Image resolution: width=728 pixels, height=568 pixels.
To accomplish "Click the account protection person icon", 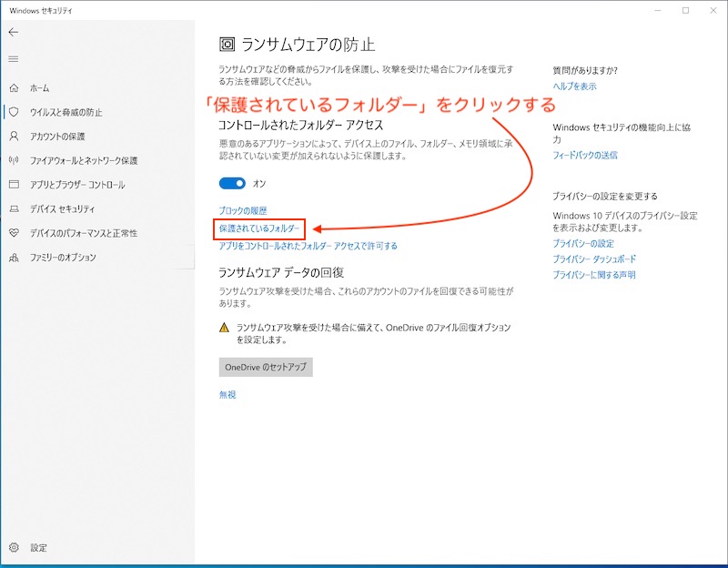I will click(14, 136).
